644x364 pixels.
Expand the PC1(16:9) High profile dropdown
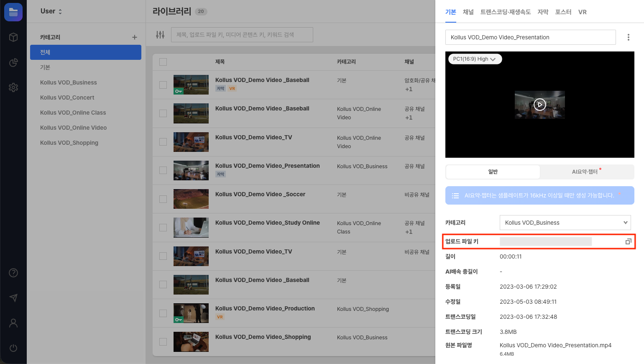(x=475, y=59)
